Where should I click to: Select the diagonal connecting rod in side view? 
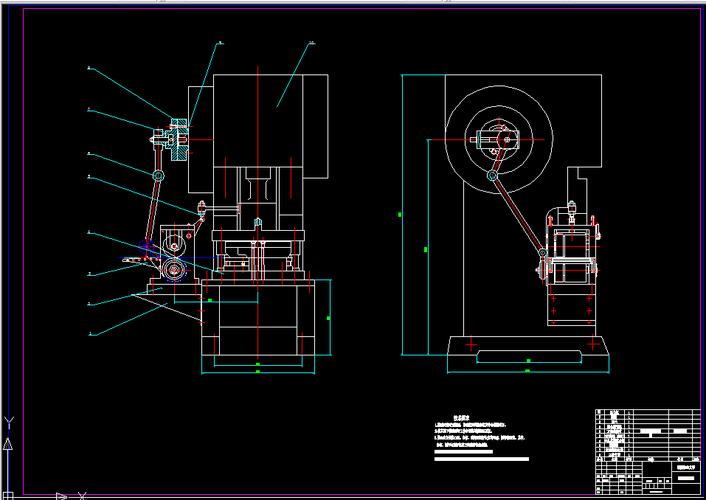tap(518, 214)
